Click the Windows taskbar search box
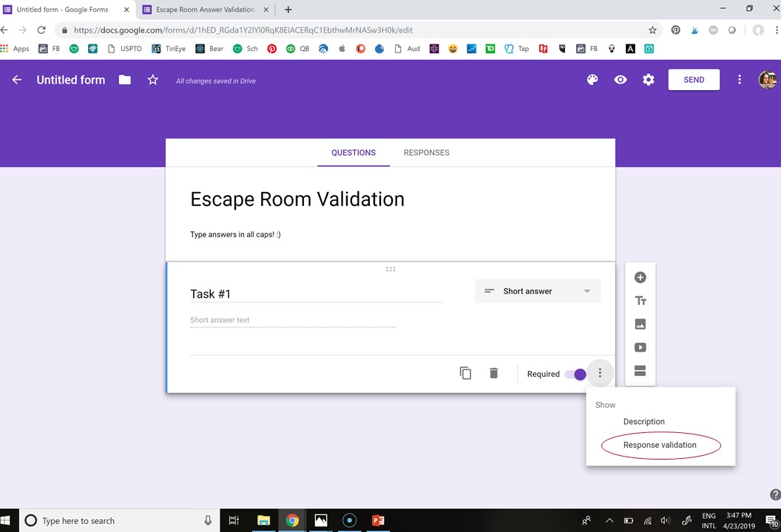The width and height of the screenshot is (781, 532). tap(119, 521)
